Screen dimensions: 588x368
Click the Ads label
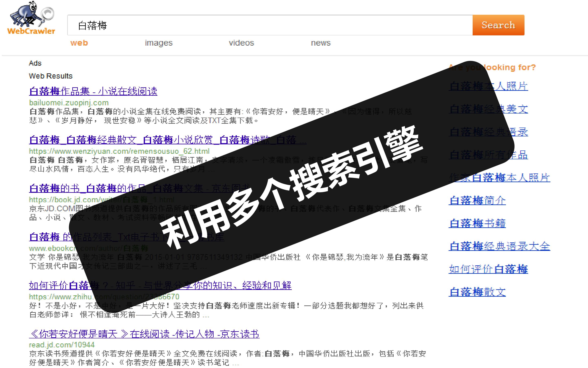pos(35,63)
